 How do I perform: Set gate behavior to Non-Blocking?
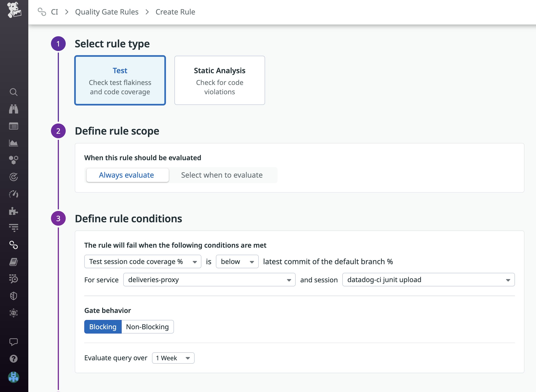pyautogui.click(x=147, y=327)
